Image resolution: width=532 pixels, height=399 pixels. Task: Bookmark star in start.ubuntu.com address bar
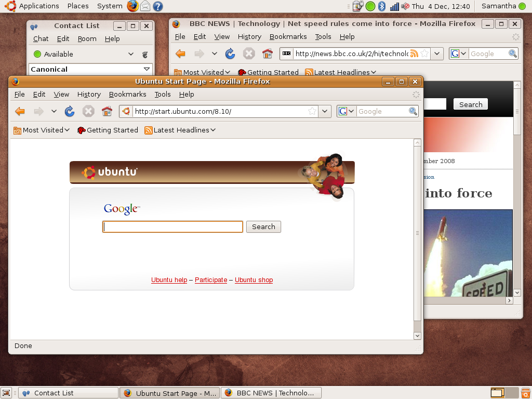click(312, 111)
